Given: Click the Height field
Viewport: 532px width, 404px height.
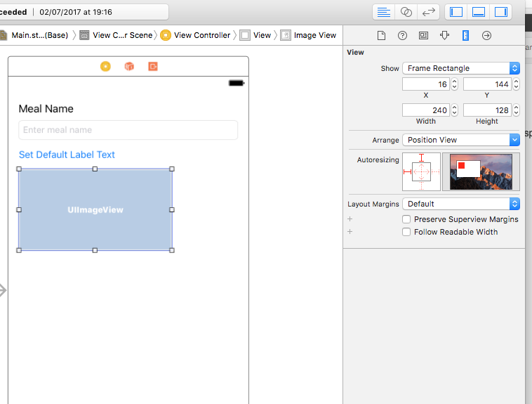Looking at the screenshot, I should pos(488,110).
